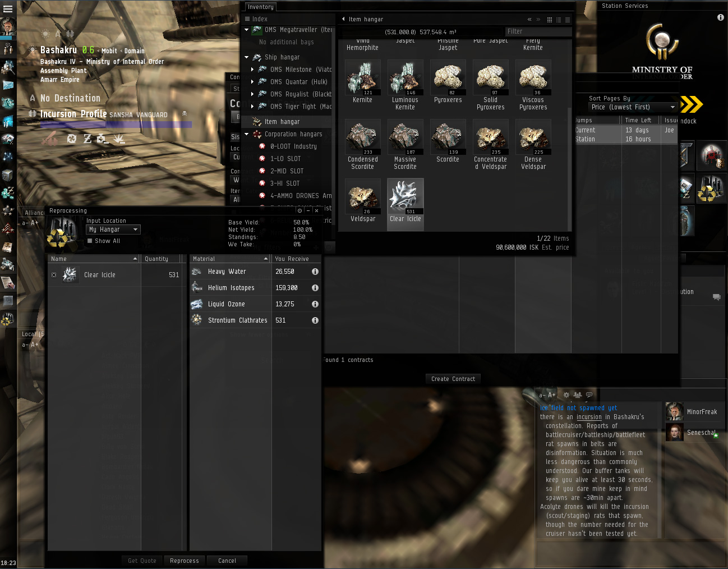This screenshot has height=569, width=728.
Task: Click the Incursion Profile progress bar
Action: coord(116,125)
